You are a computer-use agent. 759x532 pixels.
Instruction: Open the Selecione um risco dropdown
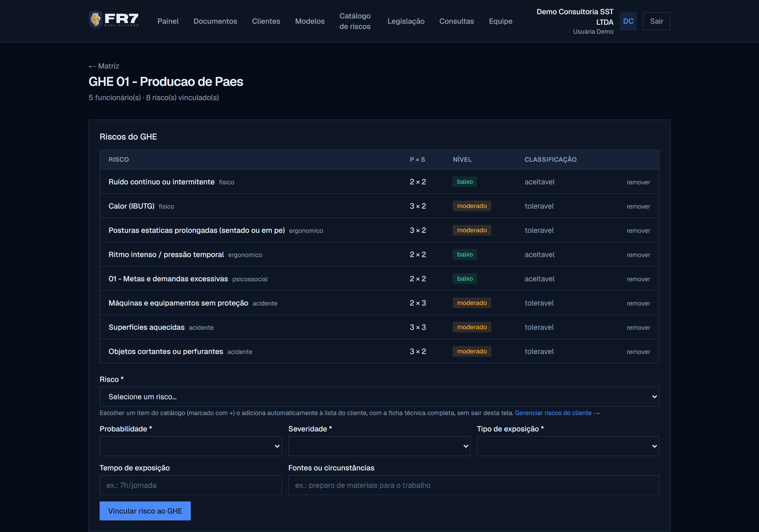(379, 397)
